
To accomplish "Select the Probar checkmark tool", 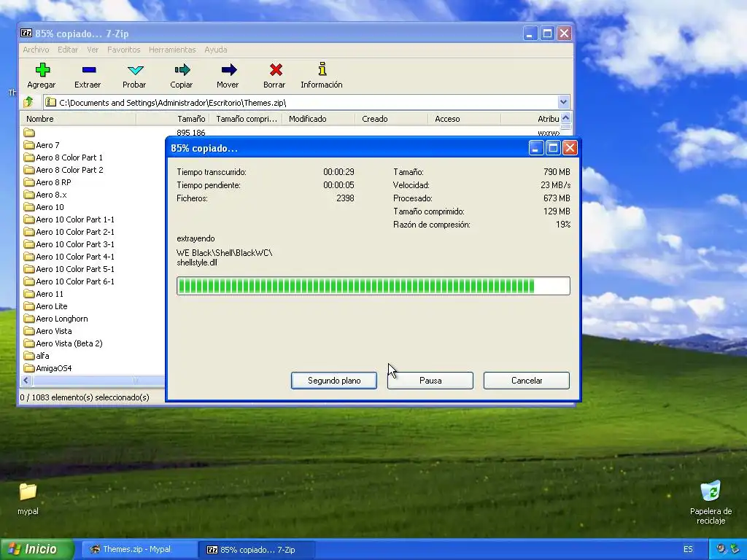I will point(135,70).
